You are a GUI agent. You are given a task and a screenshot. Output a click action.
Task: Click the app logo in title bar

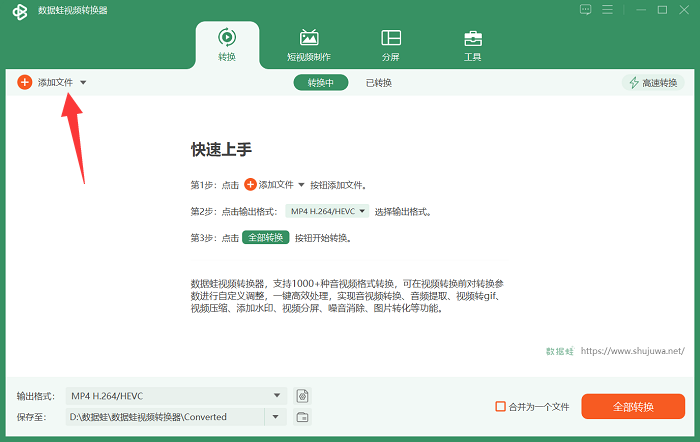point(20,11)
